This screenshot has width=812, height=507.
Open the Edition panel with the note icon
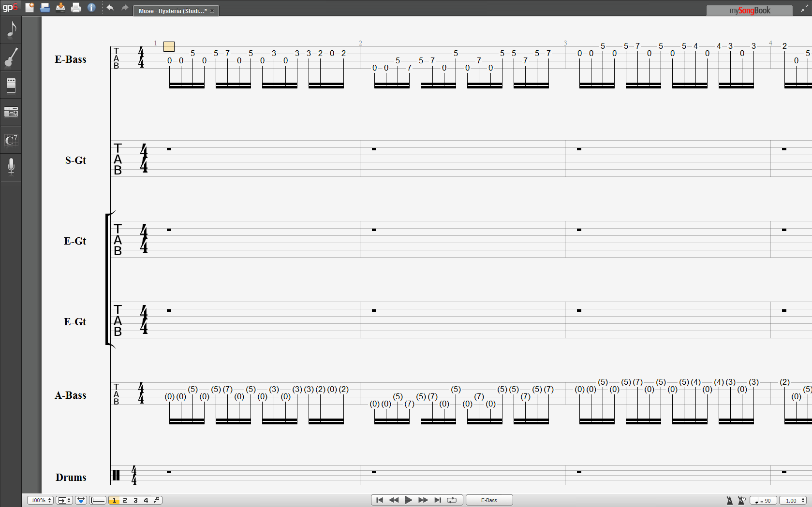click(11, 30)
